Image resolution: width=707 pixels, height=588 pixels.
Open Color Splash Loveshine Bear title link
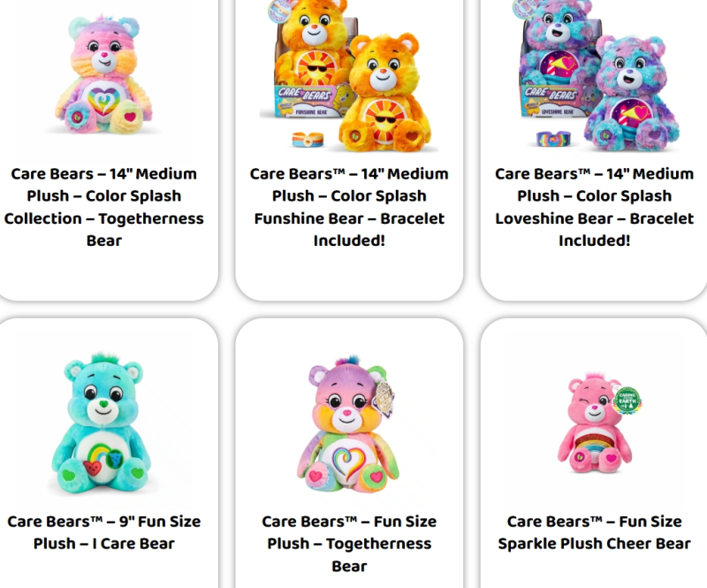click(594, 207)
